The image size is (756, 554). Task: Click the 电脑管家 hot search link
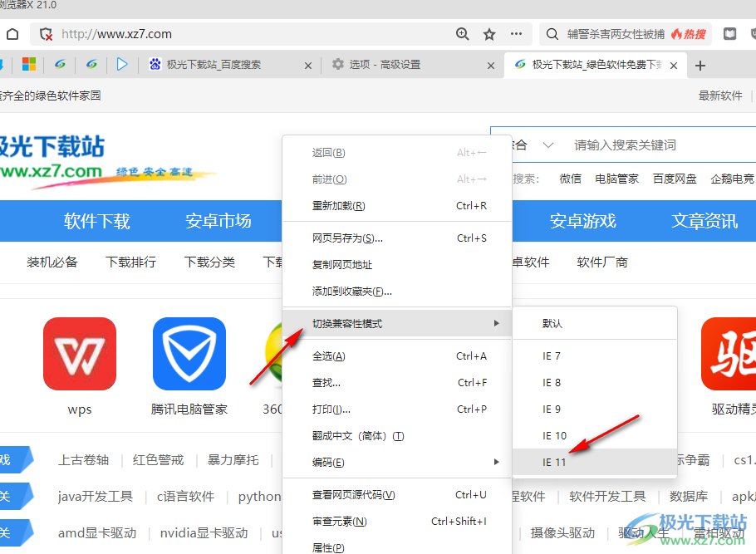click(616, 179)
